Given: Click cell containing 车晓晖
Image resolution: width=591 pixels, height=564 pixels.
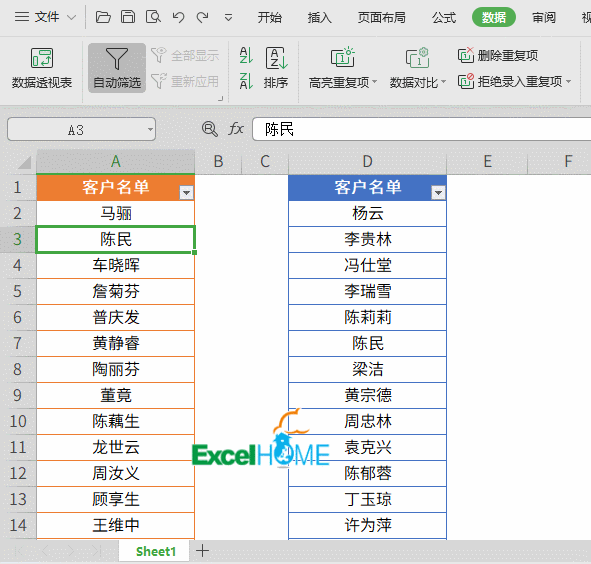Looking at the screenshot, I should pos(116,265).
